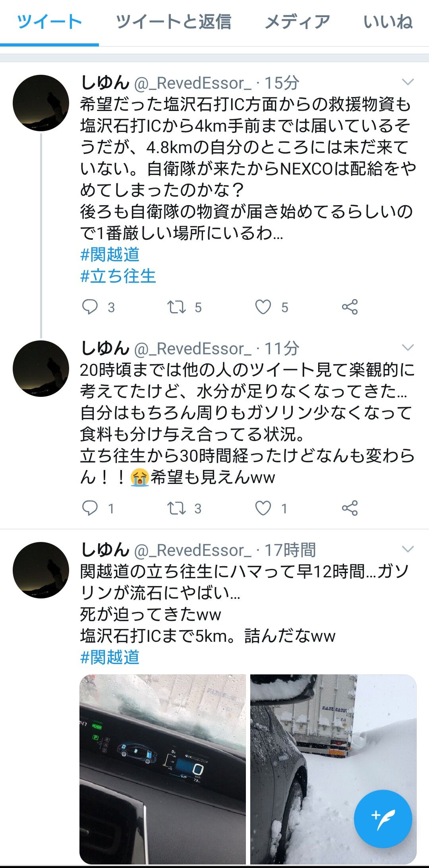This screenshot has height=868, width=429.
Task: Open the いいね tab
Action: pyautogui.click(x=388, y=22)
